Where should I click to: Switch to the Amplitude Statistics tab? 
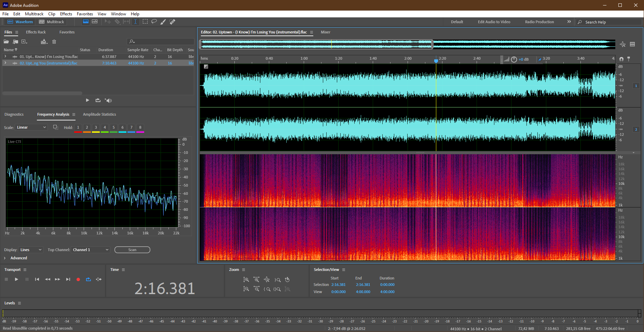pyautogui.click(x=99, y=114)
